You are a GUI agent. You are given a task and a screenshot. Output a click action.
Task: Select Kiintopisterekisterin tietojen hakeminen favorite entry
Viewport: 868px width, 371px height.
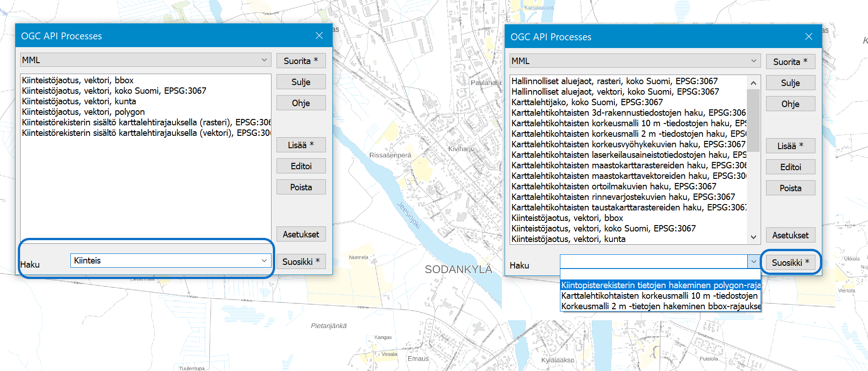pos(660,285)
